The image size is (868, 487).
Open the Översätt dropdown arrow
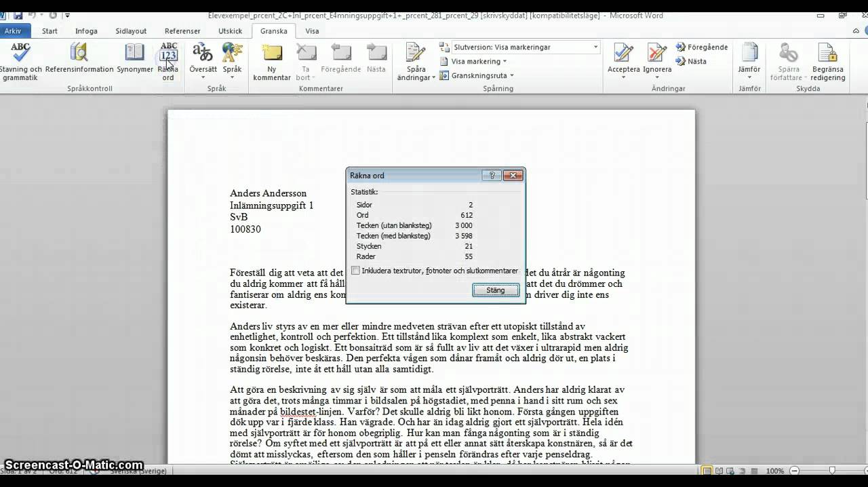(203, 77)
